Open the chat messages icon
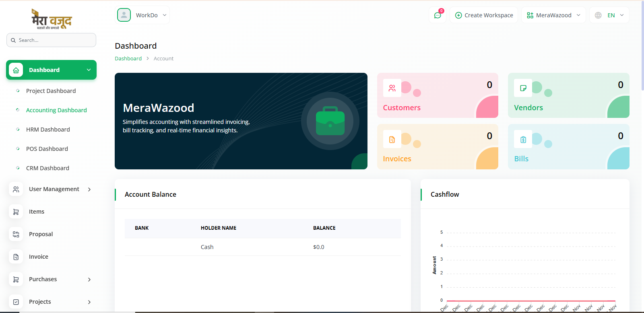Image resolution: width=644 pixels, height=313 pixels. click(438, 15)
